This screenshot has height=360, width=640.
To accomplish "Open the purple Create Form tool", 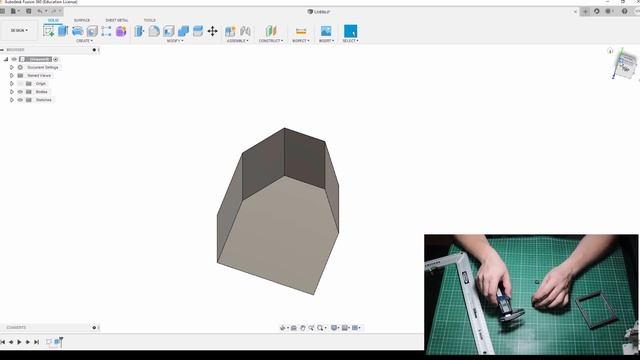I will (x=121, y=31).
